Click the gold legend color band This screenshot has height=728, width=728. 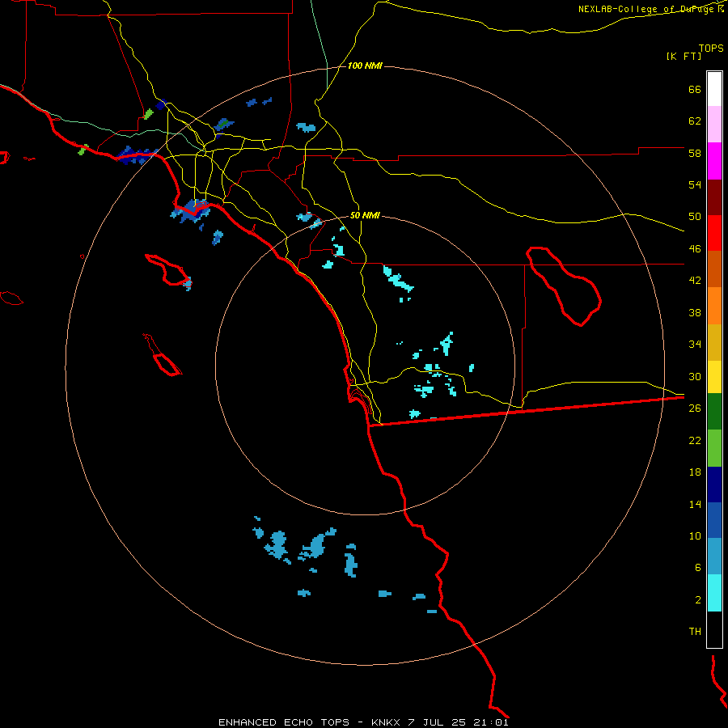[x=714, y=342]
